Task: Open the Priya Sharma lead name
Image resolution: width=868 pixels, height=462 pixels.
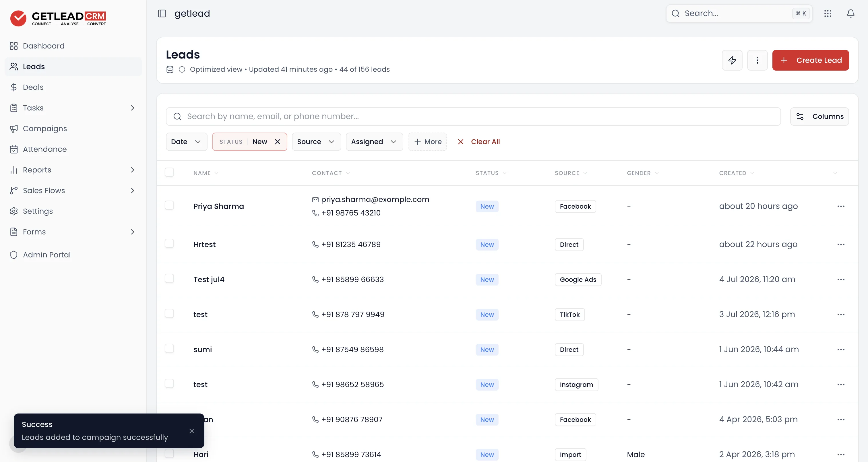Action: pyautogui.click(x=219, y=206)
